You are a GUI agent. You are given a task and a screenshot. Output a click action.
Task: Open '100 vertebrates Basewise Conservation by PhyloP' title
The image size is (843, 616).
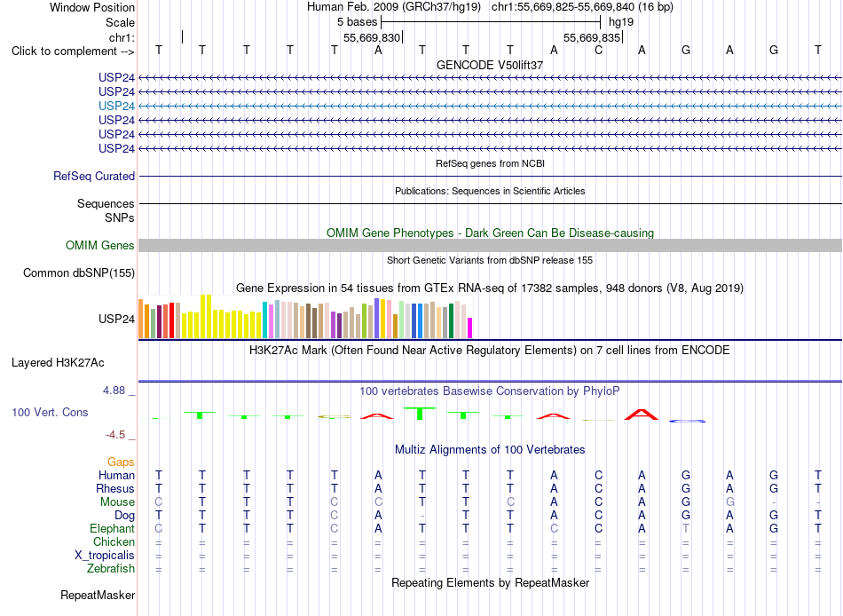pyautogui.click(x=490, y=391)
